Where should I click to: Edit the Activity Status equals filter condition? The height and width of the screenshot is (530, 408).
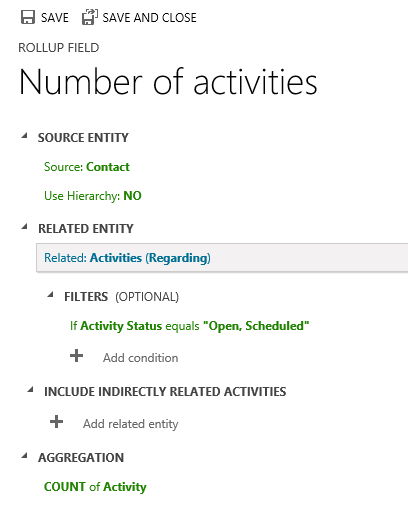tap(190, 326)
